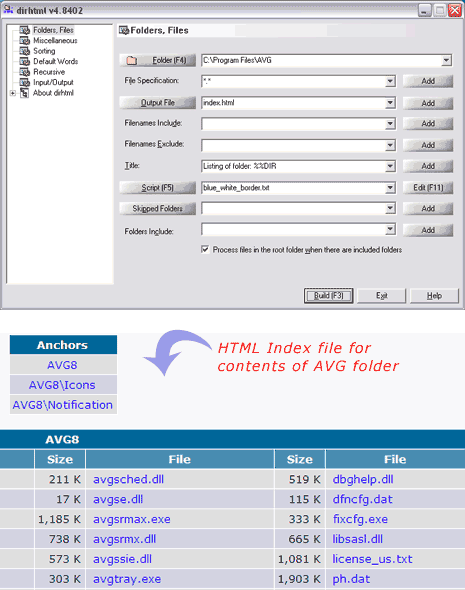Click the Build (F3) button
The width and height of the screenshot is (465, 590).
coord(328,296)
